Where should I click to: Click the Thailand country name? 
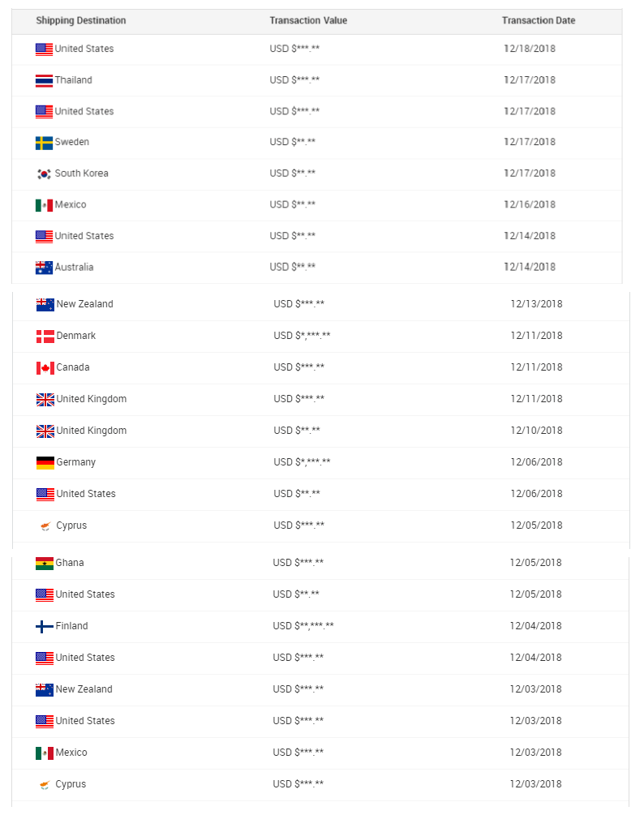[x=74, y=80]
